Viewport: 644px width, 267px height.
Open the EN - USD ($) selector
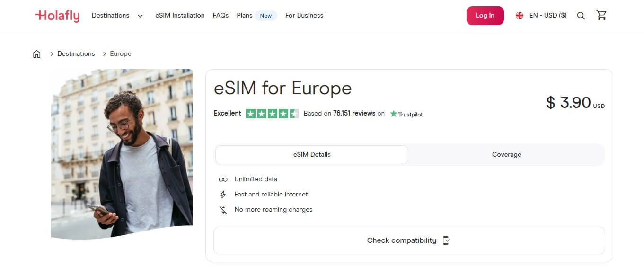click(547, 16)
